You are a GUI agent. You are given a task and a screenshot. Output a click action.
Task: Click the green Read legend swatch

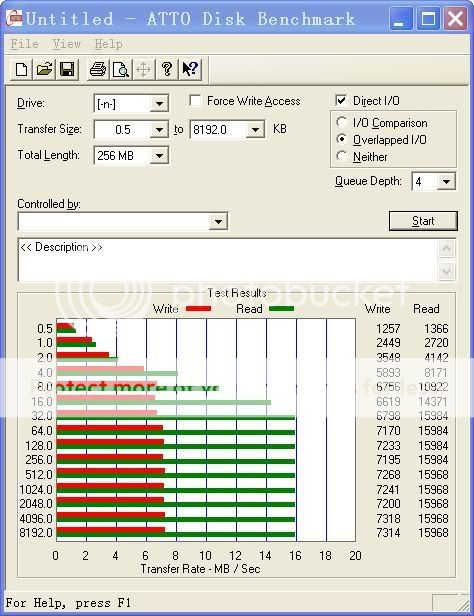point(282,308)
